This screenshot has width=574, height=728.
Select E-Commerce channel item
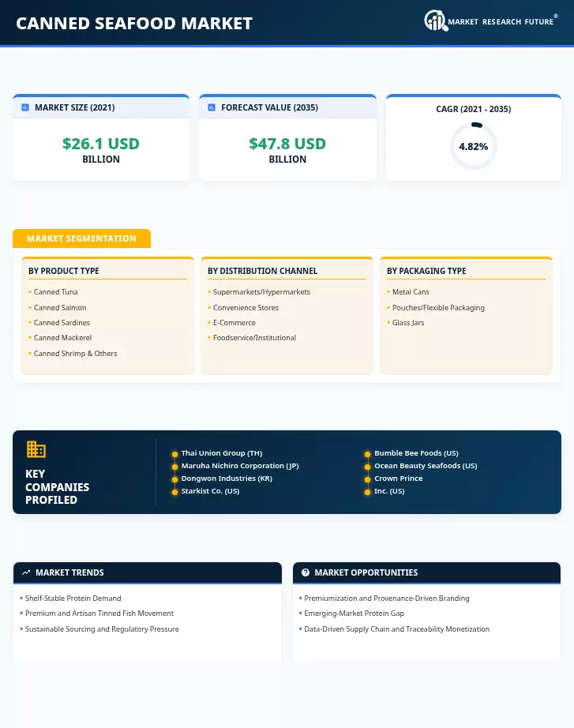tap(234, 323)
